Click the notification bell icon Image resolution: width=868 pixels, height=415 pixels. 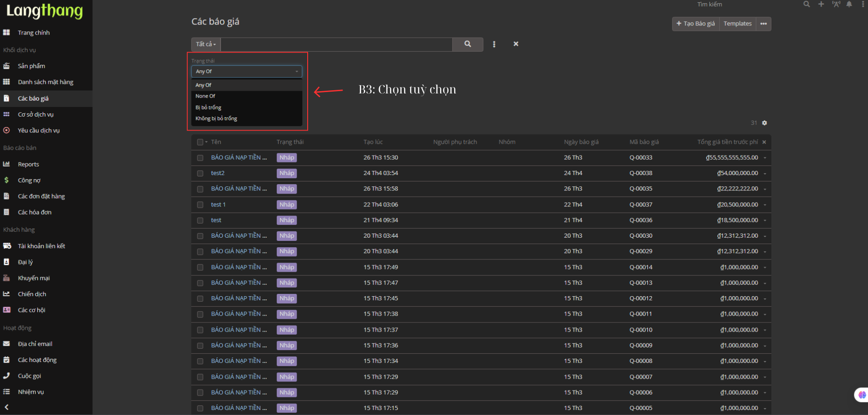(849, 4)
